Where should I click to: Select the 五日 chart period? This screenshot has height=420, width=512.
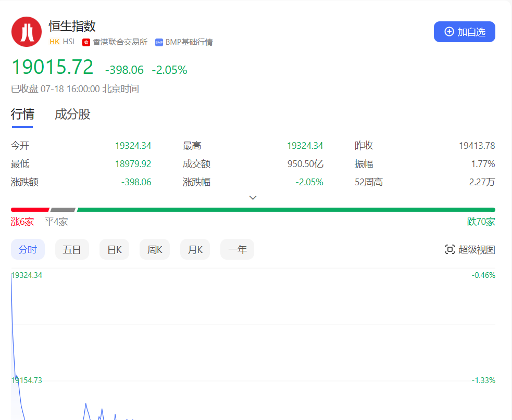[x=72, y=249]
